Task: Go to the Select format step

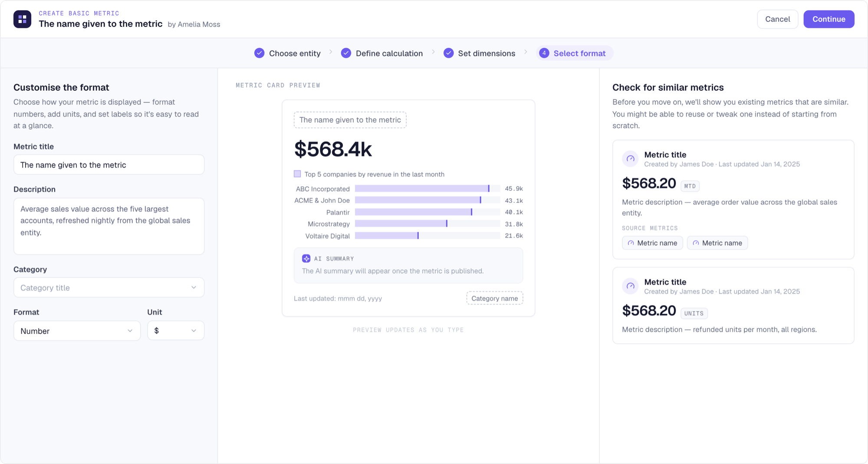Action: click(574, 53)
